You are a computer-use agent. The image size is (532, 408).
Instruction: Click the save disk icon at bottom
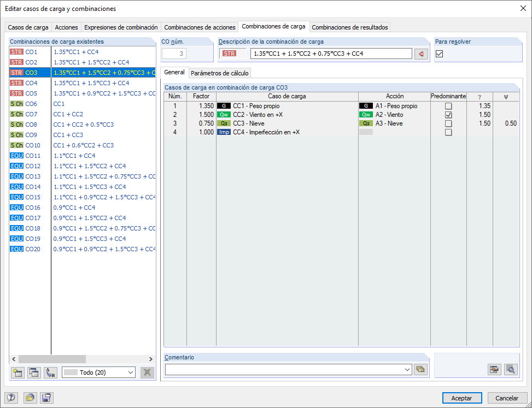point(46,398)
